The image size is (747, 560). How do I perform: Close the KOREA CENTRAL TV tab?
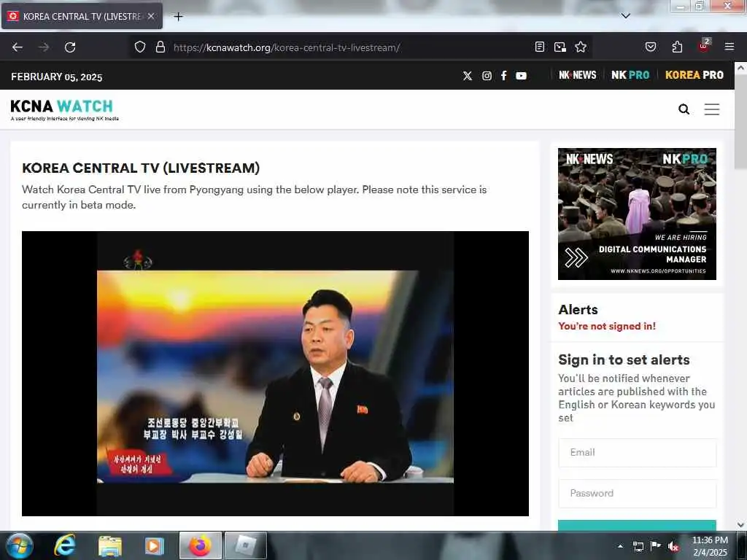tap(151, 16)
